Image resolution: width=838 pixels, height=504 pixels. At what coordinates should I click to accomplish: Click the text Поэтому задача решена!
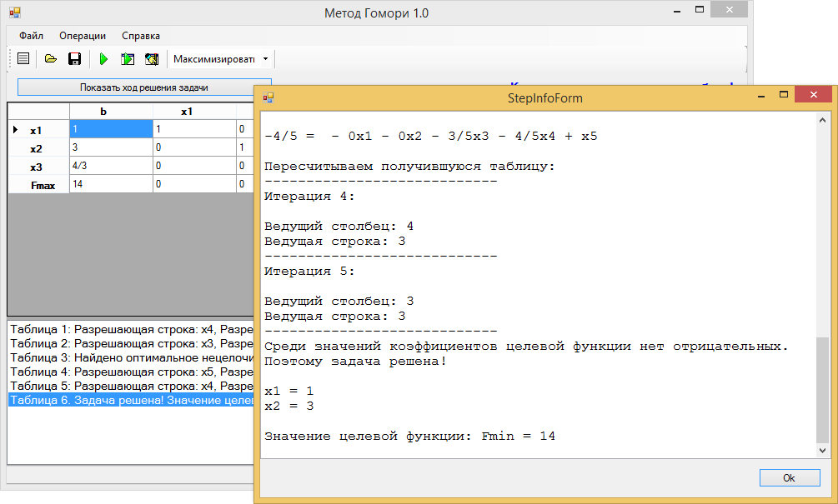pos(355,362)
